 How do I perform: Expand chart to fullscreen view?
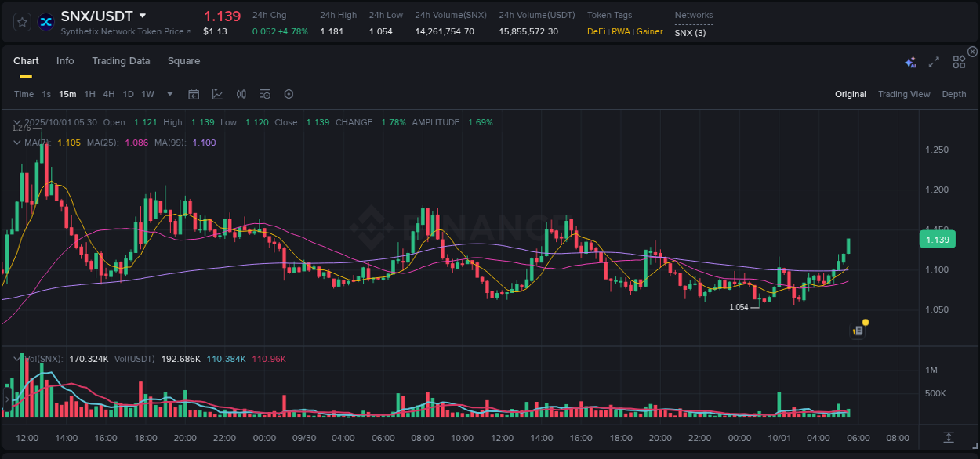(x=933, y=60)
